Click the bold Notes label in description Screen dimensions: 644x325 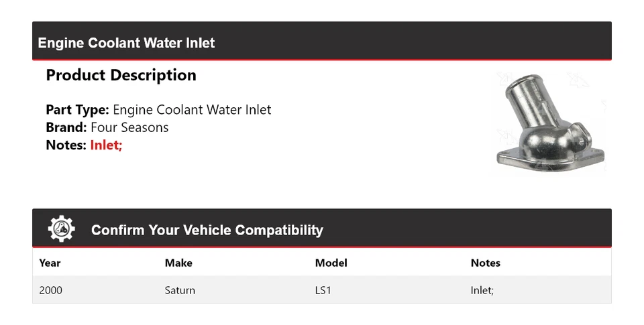(66, 145)
